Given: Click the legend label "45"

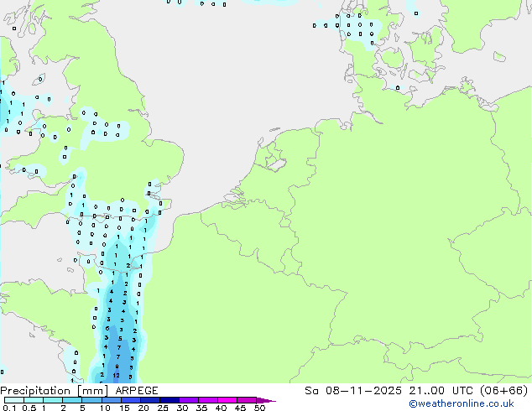Looking at the screenshot, I should click(x=240, y=408).
